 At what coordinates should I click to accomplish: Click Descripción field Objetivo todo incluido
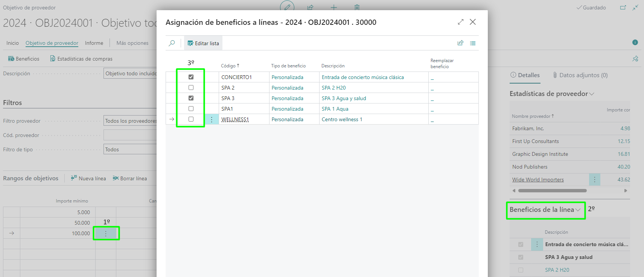click(130, 73)
